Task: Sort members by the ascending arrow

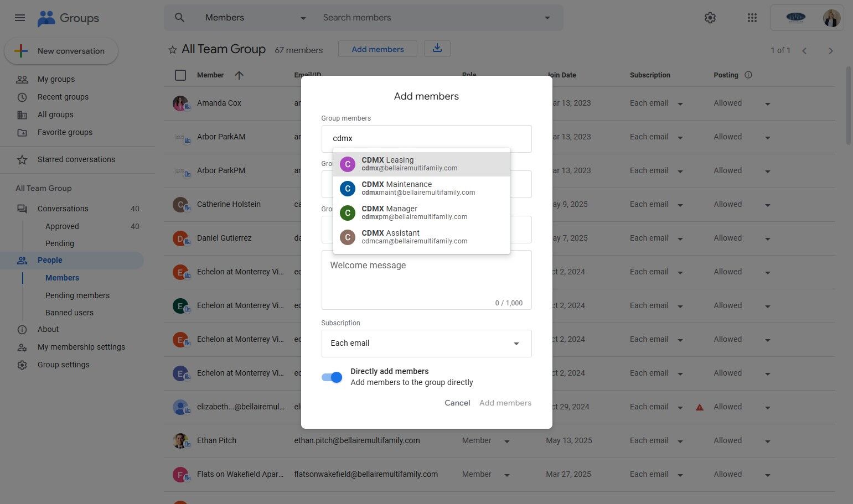Action: coord(239,75)
